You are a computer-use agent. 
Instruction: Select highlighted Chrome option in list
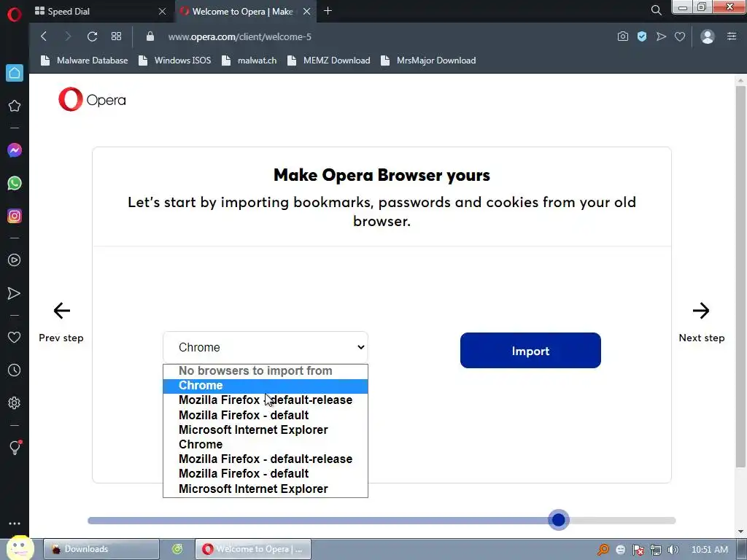point(266,386)
